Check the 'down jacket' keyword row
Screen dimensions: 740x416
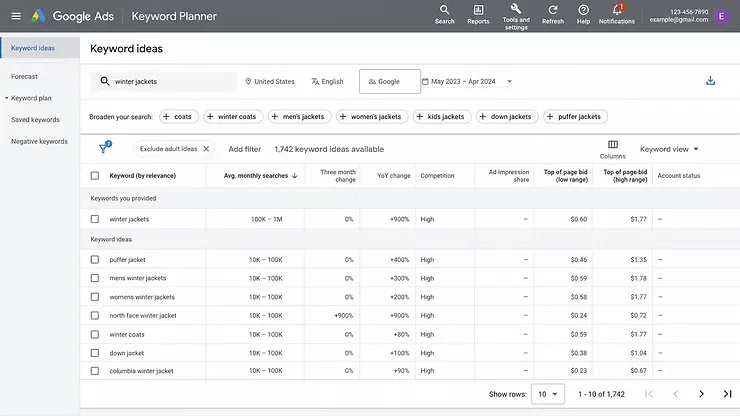click(x=95, y=353)
